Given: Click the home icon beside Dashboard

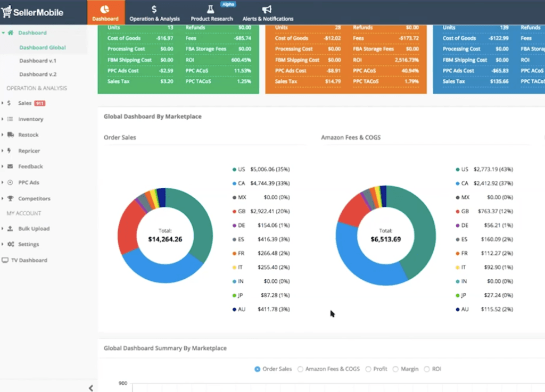Looking at the screenshot, I should click(11, 32).
